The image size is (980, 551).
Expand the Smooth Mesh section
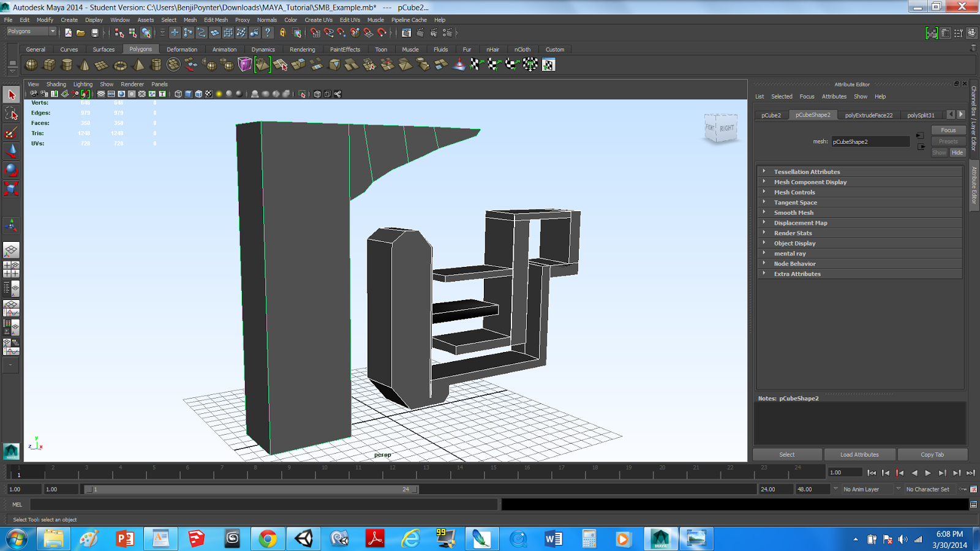tap(793, 213)
